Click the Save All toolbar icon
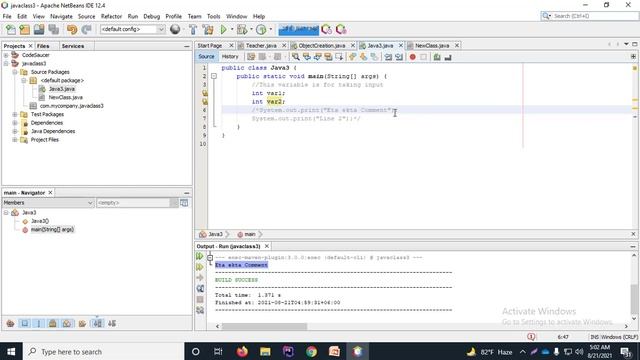640x360 pixels. coord(53,29)
